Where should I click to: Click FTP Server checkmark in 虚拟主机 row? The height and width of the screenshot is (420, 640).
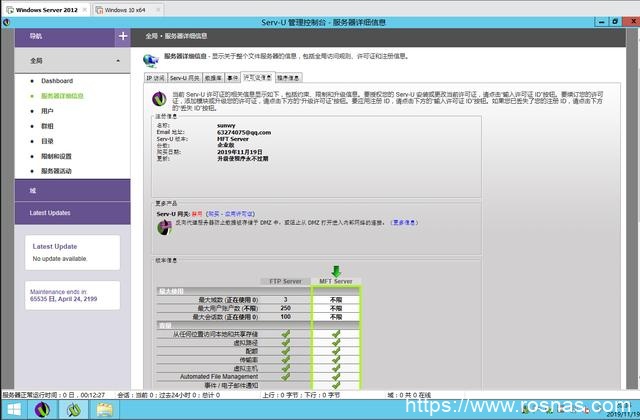(286, 368)
